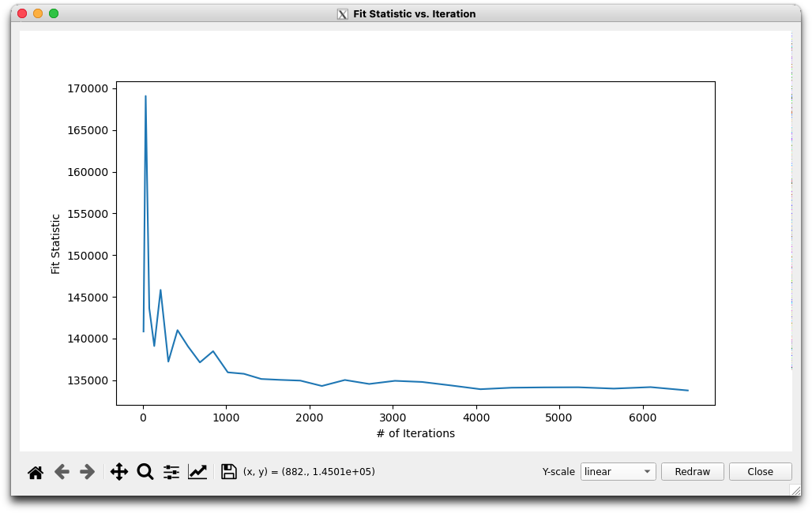This screenshot has height=513, width=812.
Task: Select the Zoom to rectangle magnifier
Action: [x=145, y=472]
